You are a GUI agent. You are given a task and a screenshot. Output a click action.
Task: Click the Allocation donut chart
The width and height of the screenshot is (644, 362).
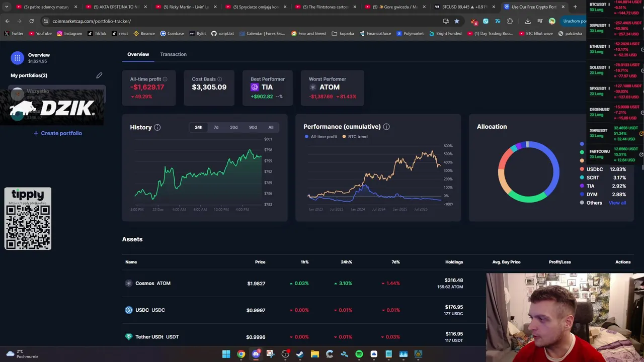528,172
